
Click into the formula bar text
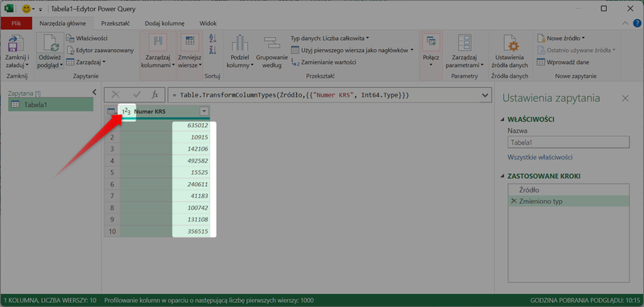coord(324,95)
